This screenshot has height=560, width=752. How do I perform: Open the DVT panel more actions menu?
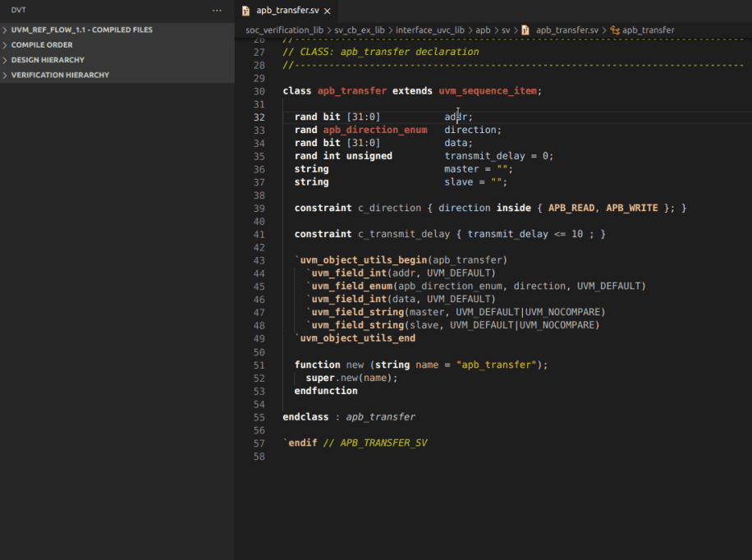217,11
